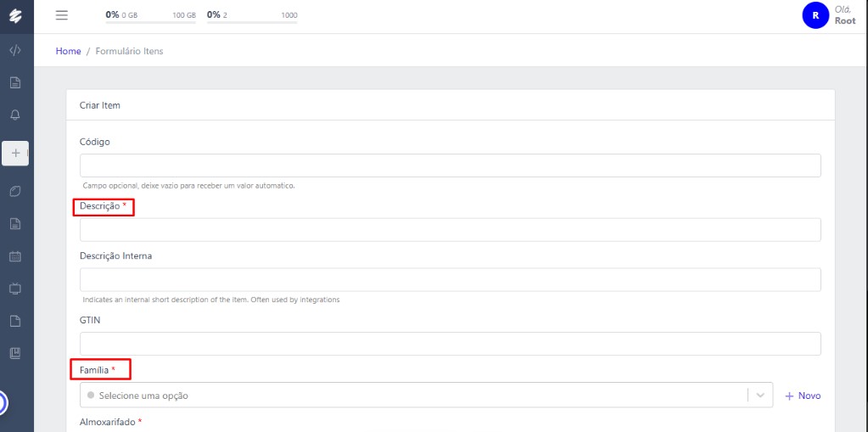Open the 'Selecione uma opção' Família selector

click(413, 396)
